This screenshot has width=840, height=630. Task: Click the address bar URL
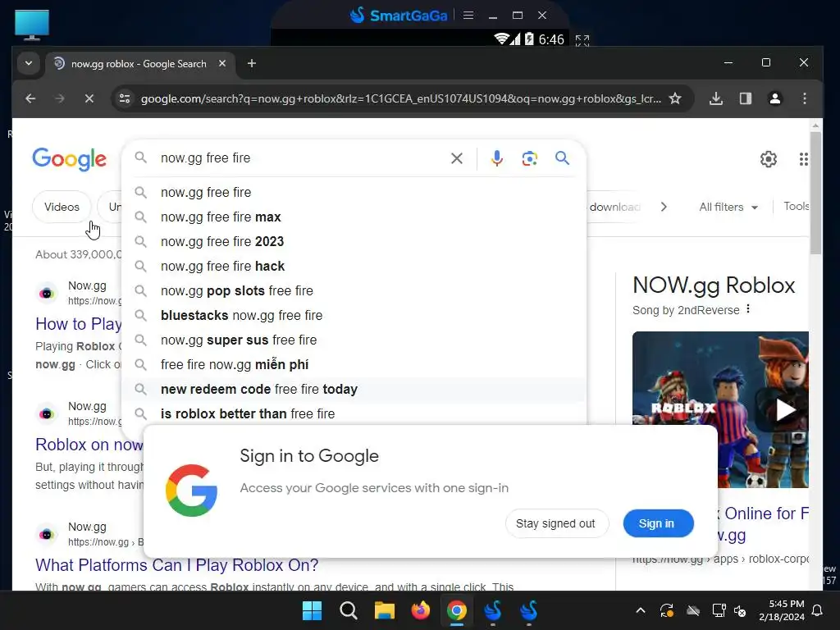(x=400, y=98)
